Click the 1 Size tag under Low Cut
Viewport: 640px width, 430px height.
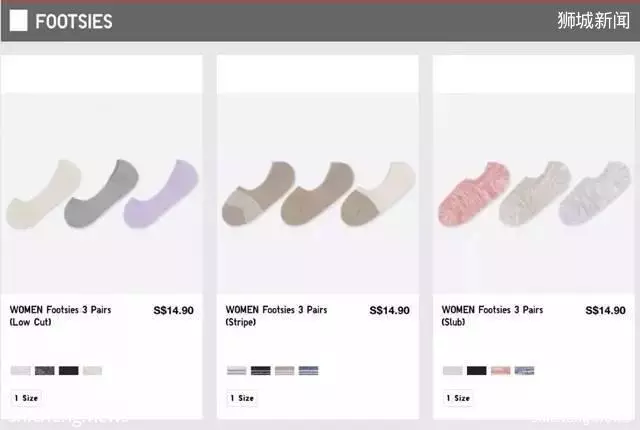click(x=26, y=398)
